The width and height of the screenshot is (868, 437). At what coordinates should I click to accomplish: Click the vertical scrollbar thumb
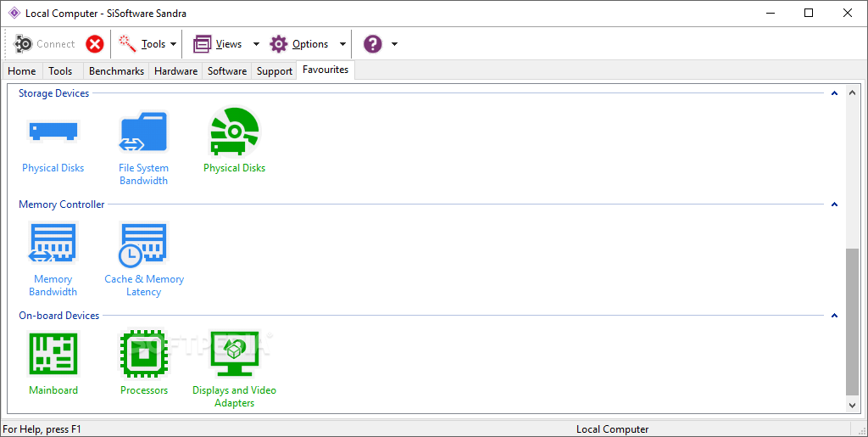click(853, 322)
